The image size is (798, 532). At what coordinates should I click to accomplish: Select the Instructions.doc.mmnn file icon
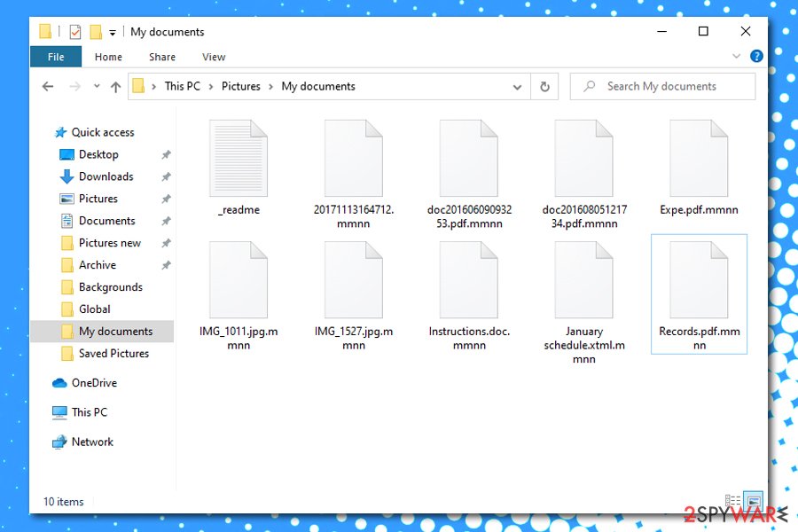pos(469,279)
